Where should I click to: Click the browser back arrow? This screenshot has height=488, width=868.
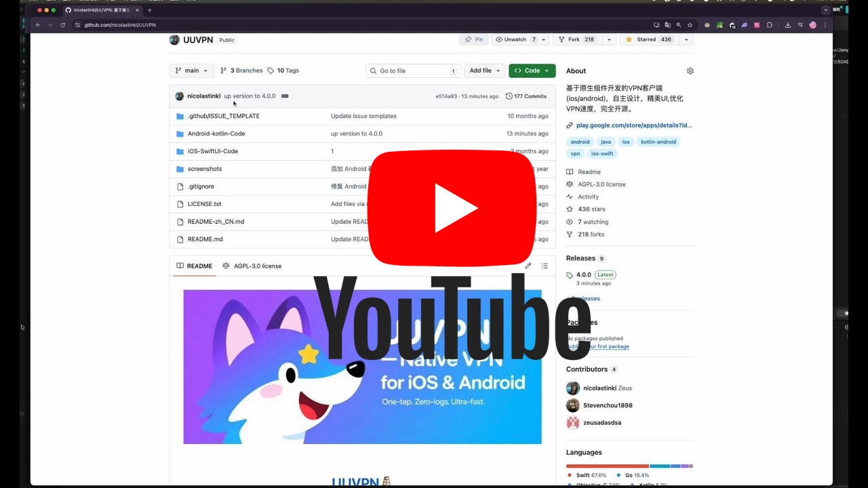(38, 25)
